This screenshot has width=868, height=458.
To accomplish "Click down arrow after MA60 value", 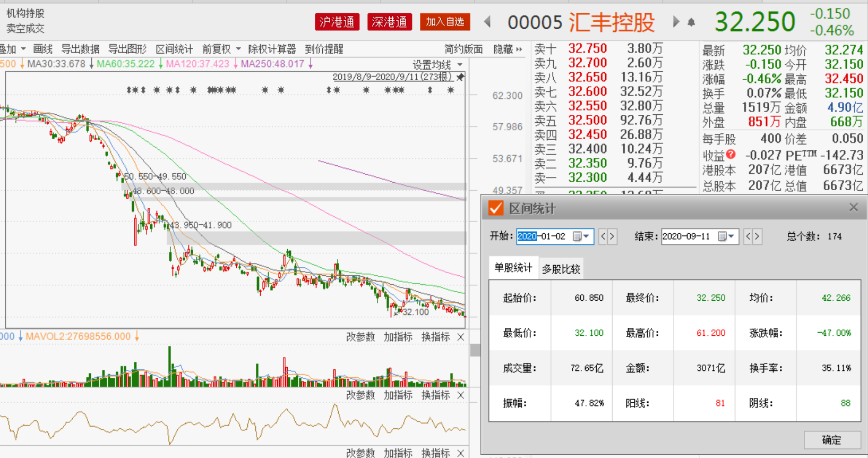I will [160, 64].
